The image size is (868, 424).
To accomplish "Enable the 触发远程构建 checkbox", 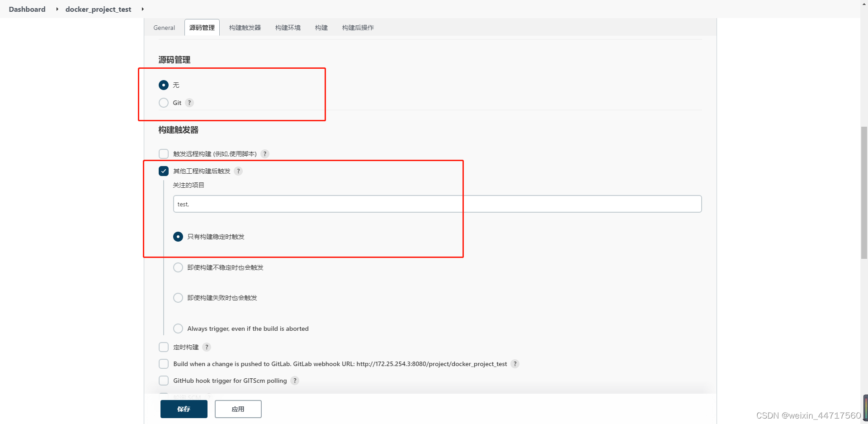I will [x=164, y=154].
